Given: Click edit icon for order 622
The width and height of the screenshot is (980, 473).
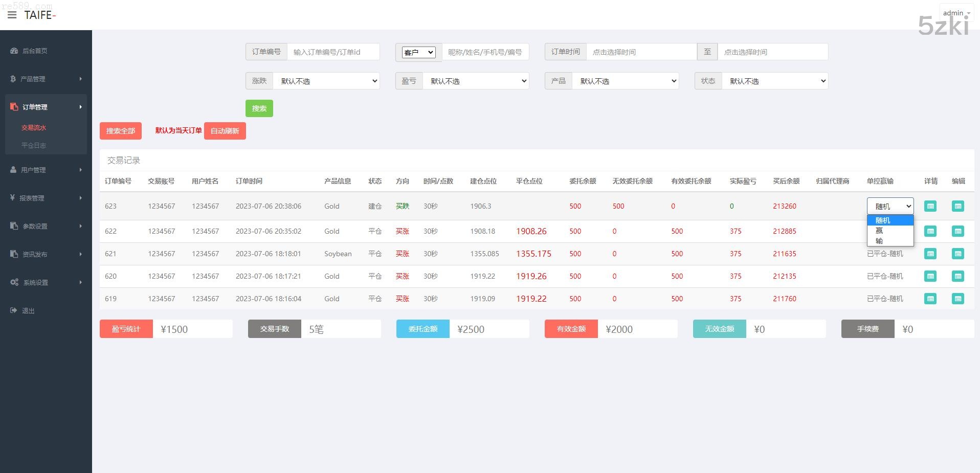Looking at the screenshot, I should [957, 231].
